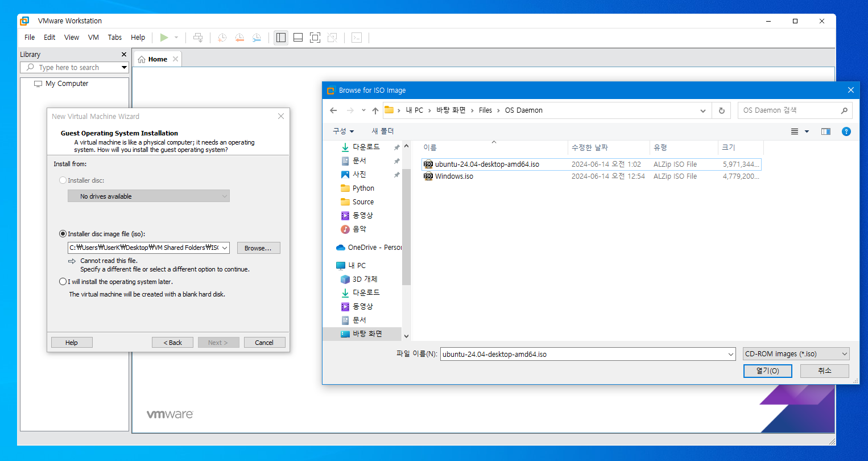The width and height of the screenshot is (868, 461).
Task: Click the Back button in the wizard
Action: coord(173,343)
